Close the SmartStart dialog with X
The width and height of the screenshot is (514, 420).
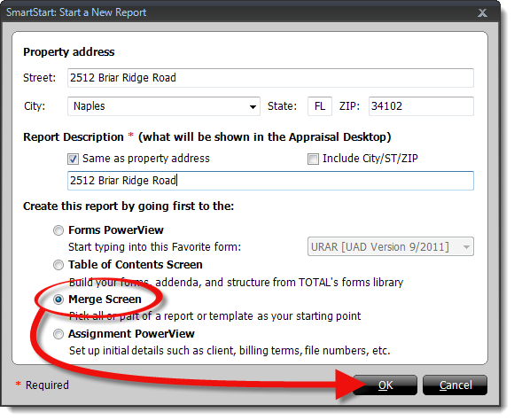[482, 12]
